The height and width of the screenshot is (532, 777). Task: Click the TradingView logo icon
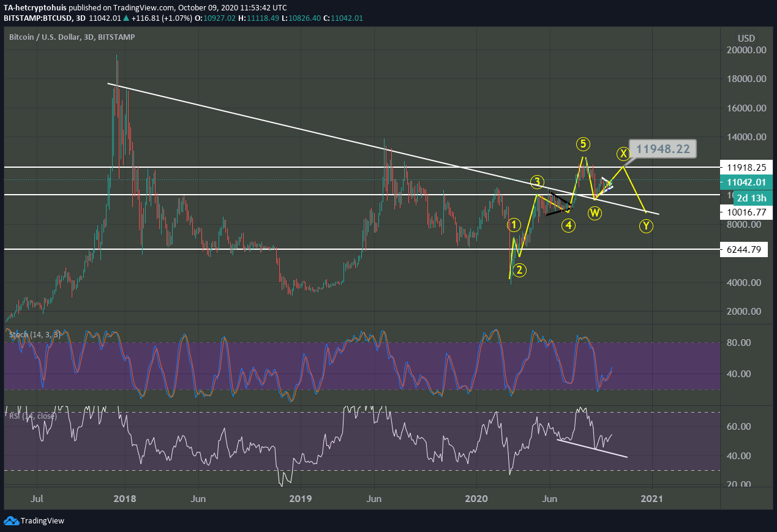click(10, 521)
